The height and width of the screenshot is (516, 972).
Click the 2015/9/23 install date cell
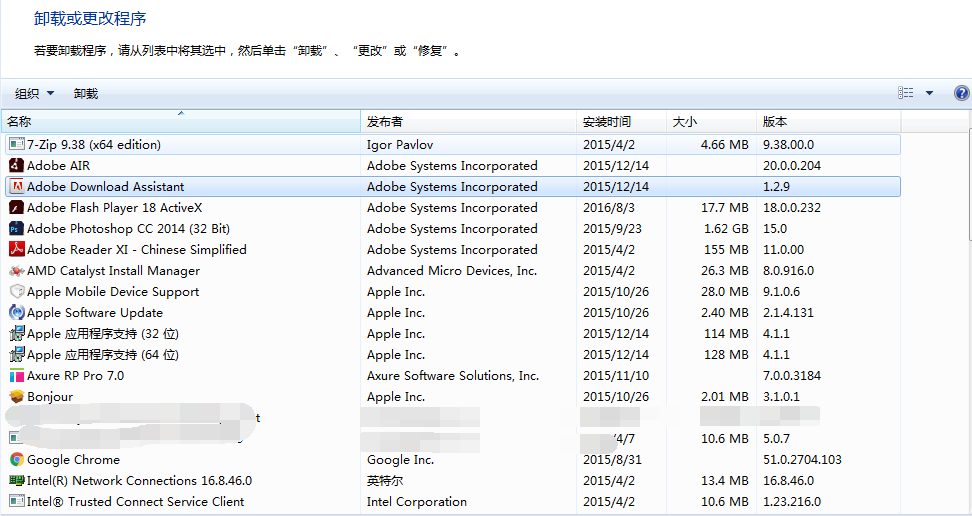pos(612,229)
